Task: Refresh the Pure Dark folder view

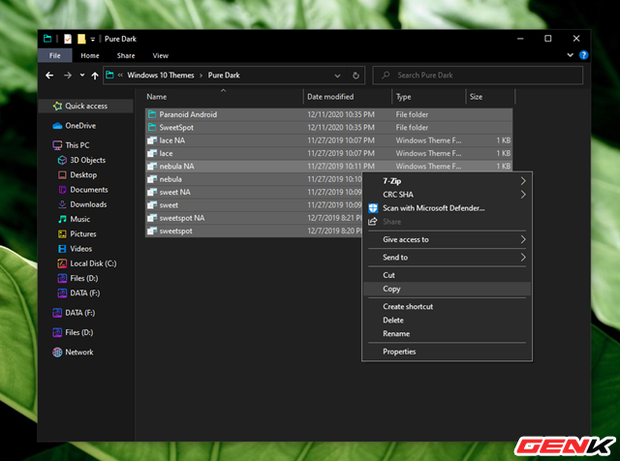Action: click(x=355, y=75)
